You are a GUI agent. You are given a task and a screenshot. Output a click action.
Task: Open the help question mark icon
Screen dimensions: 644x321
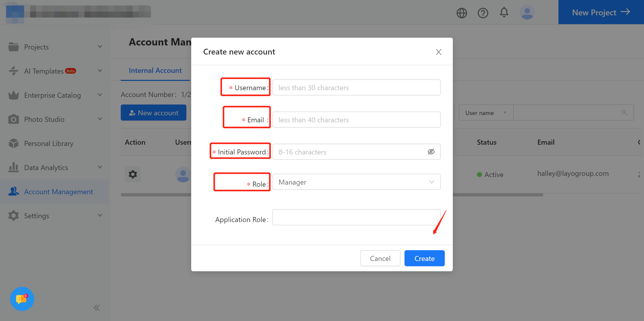point(483,13)
